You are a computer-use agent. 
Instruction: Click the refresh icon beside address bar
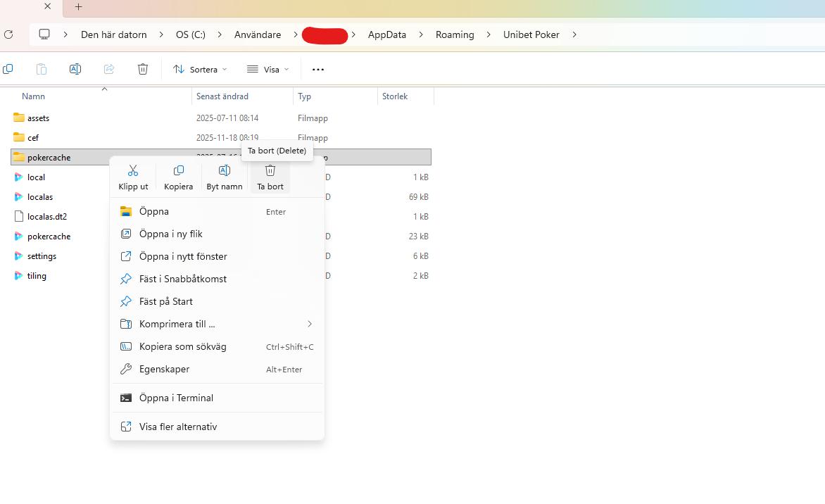coord(8,34)
